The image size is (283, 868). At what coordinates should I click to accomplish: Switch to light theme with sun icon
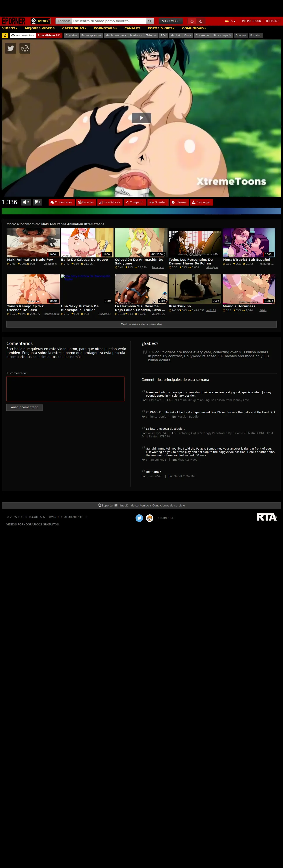pos(192,21)
